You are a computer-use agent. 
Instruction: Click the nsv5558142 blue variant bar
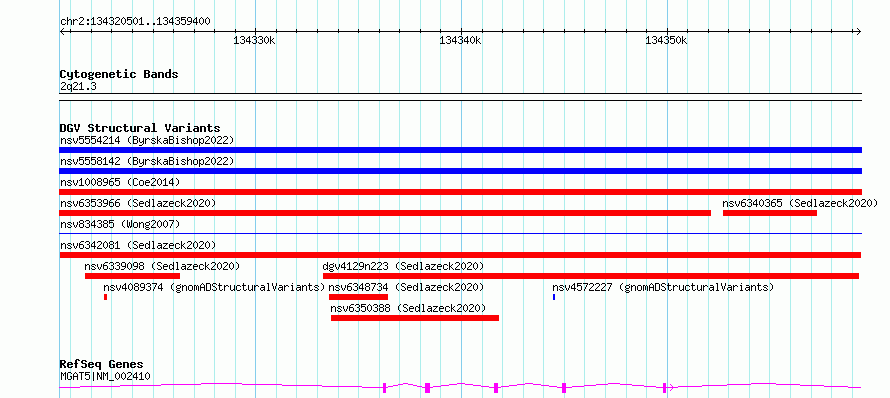(460, 171)
